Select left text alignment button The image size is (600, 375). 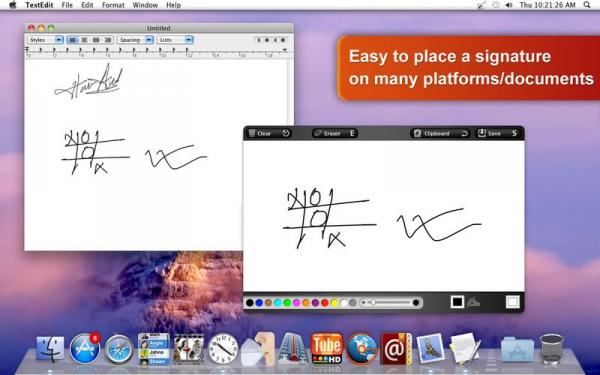coord(73,40)
